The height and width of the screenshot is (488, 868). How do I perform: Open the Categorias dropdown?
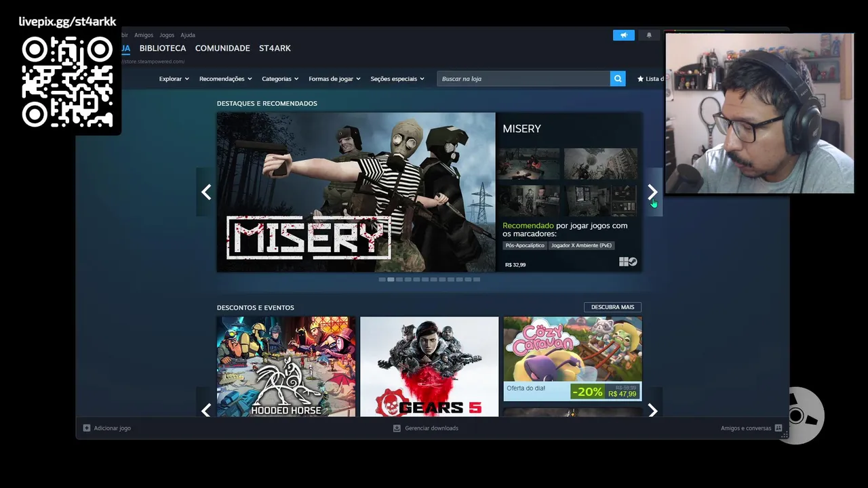pos(280,79)
